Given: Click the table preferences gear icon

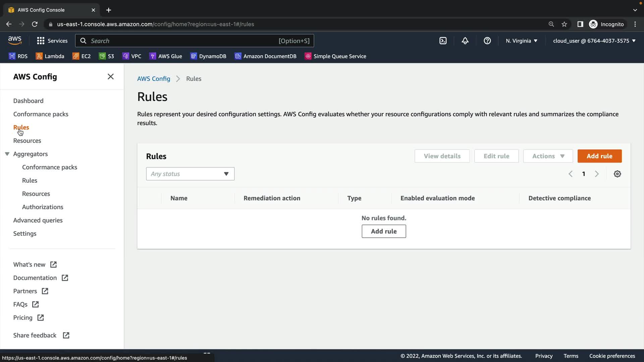Looking at the screenshot, I should point(617,174).
